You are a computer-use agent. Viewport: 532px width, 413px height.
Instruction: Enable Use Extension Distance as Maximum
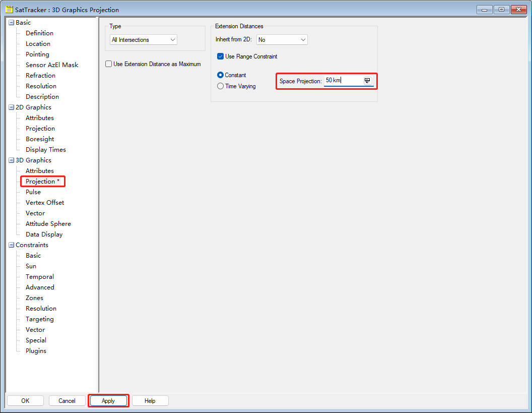108,64
